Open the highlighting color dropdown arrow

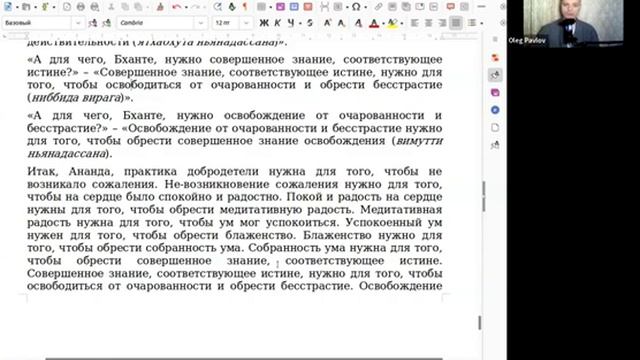click(402, 23)
